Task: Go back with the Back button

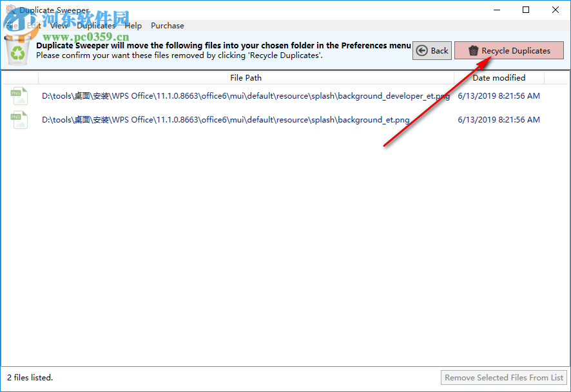Action: 432,51
